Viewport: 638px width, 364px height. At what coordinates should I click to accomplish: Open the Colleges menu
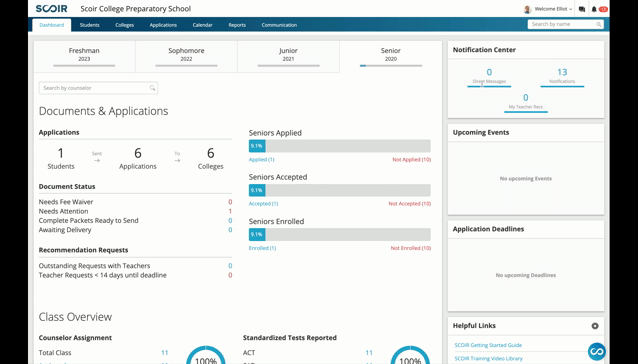tap(125, 25)
